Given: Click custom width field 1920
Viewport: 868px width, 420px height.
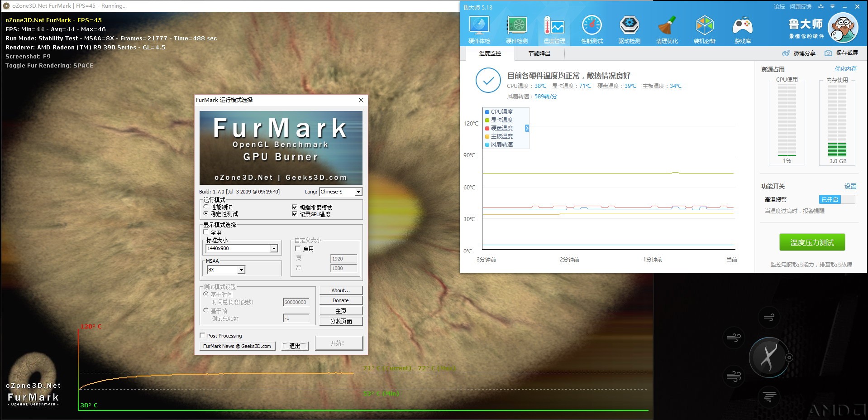Looking at the screenshot, I should pos(343,259).
